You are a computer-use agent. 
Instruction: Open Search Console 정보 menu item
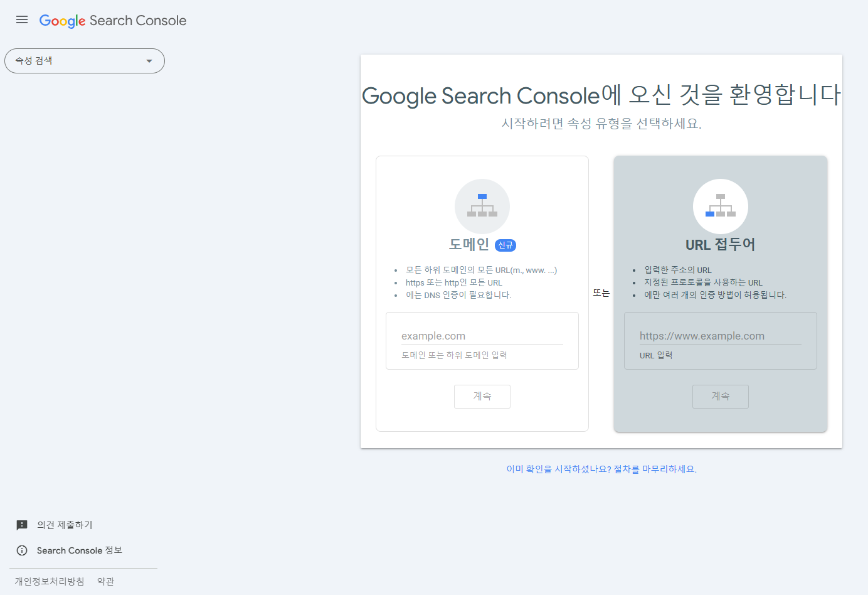click(x=80, y=550)
